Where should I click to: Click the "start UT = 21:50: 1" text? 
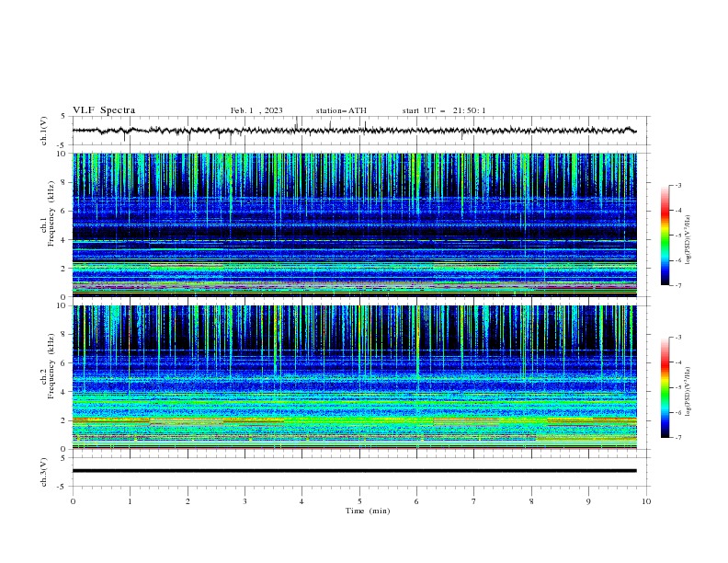[444, 110]
